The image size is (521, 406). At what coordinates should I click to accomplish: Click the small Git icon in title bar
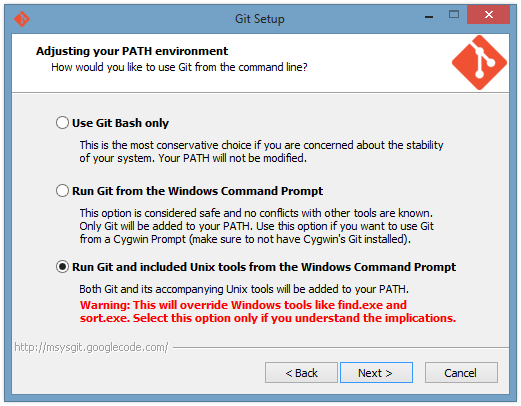point(22,19)
